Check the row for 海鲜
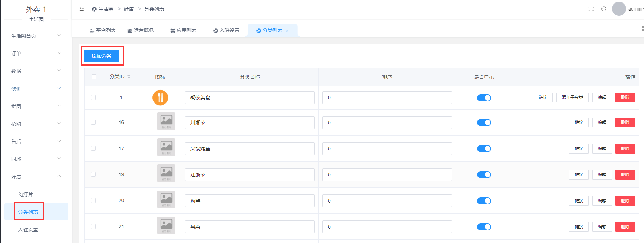Screen dimensions: 644x243 pos(93,200)
